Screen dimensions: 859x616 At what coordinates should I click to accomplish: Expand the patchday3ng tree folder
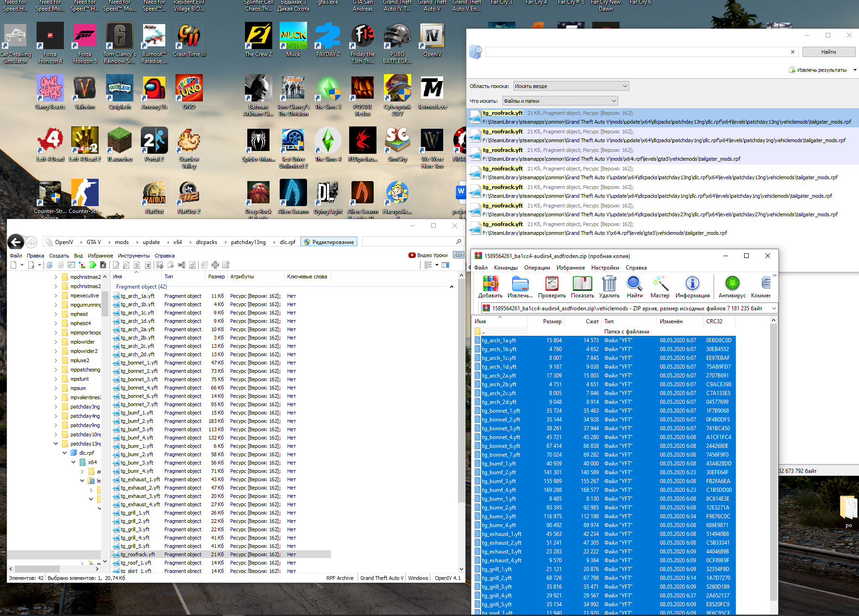pos(56,407)
